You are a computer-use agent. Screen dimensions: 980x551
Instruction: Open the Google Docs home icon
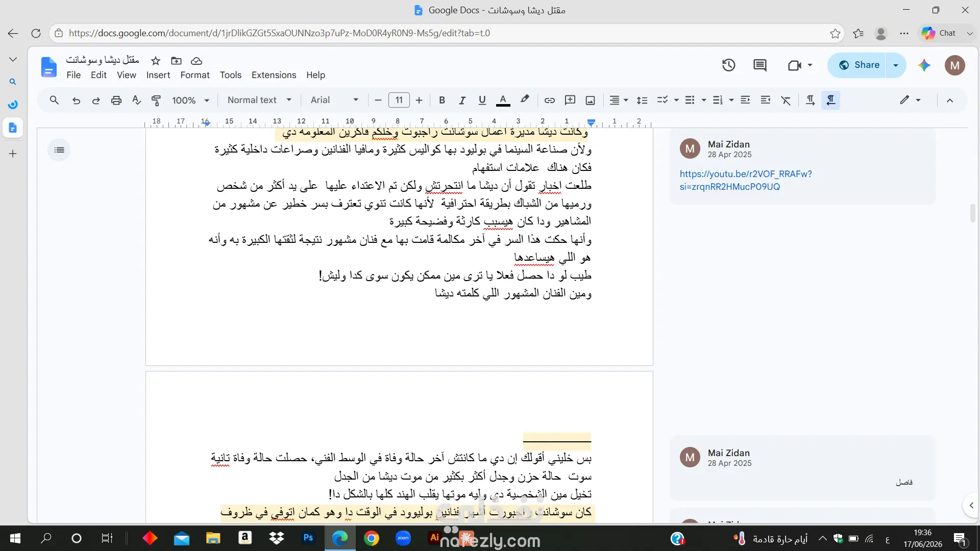point(49,67)
